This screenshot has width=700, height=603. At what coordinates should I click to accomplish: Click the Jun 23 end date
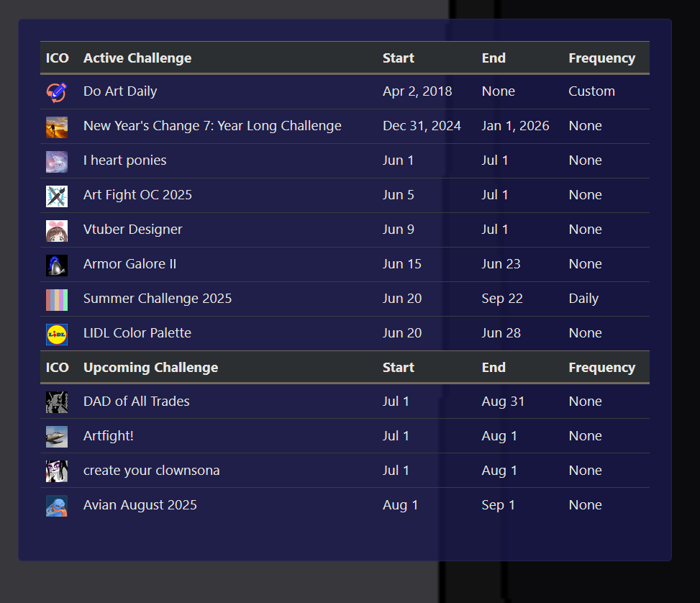(x=501, y=264)
